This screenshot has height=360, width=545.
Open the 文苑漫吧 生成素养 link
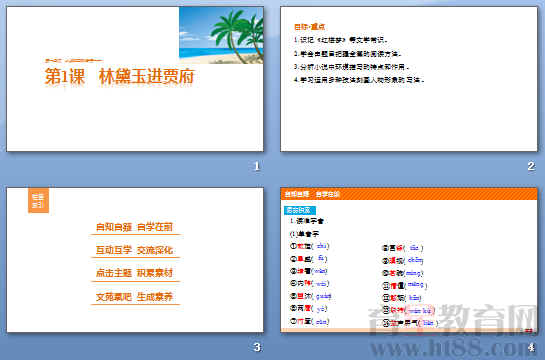point(135,297)
